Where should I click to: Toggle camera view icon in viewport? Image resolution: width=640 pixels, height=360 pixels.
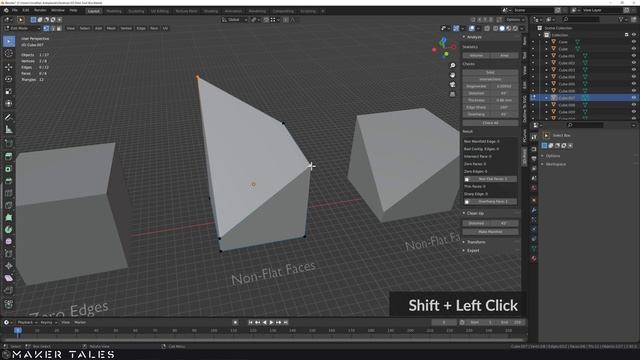[452, 84]
